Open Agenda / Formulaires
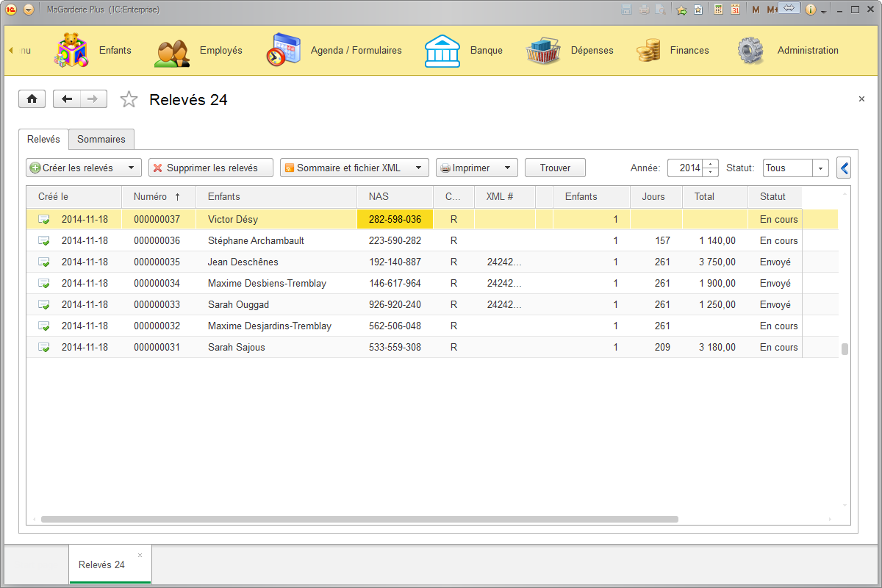 (x=356, y=50)
